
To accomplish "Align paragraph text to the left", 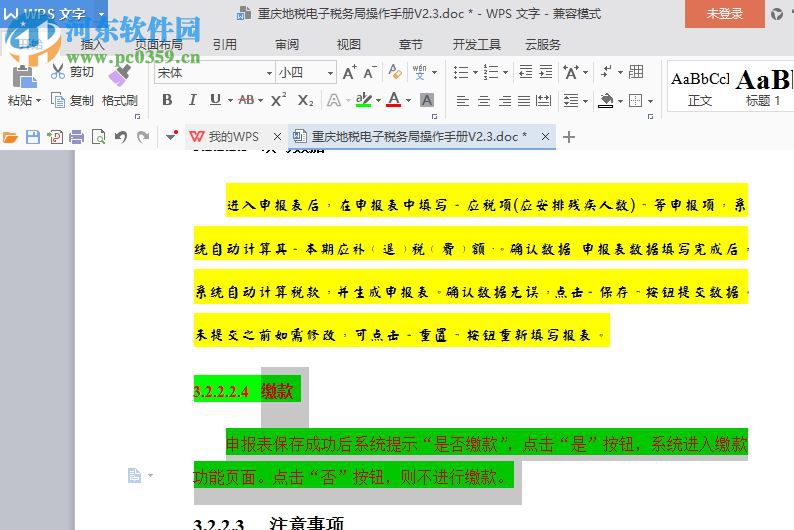I will [x=463, y=101].
